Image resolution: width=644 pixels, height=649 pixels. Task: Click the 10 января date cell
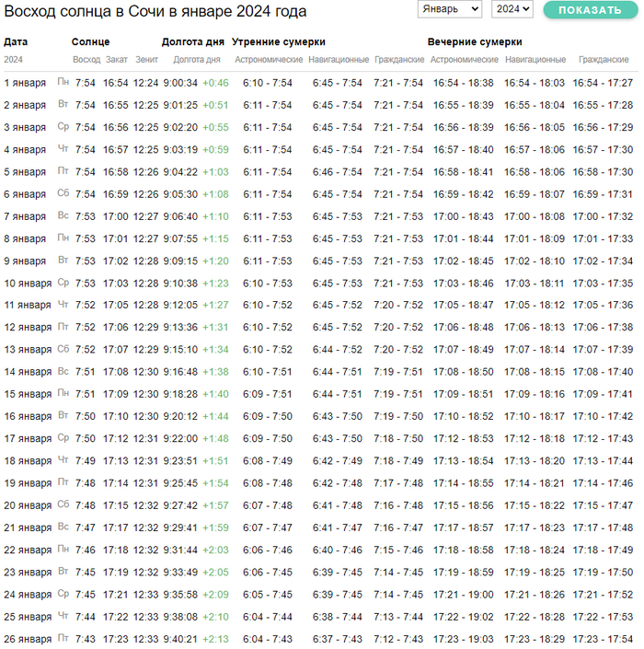[28, 284]
